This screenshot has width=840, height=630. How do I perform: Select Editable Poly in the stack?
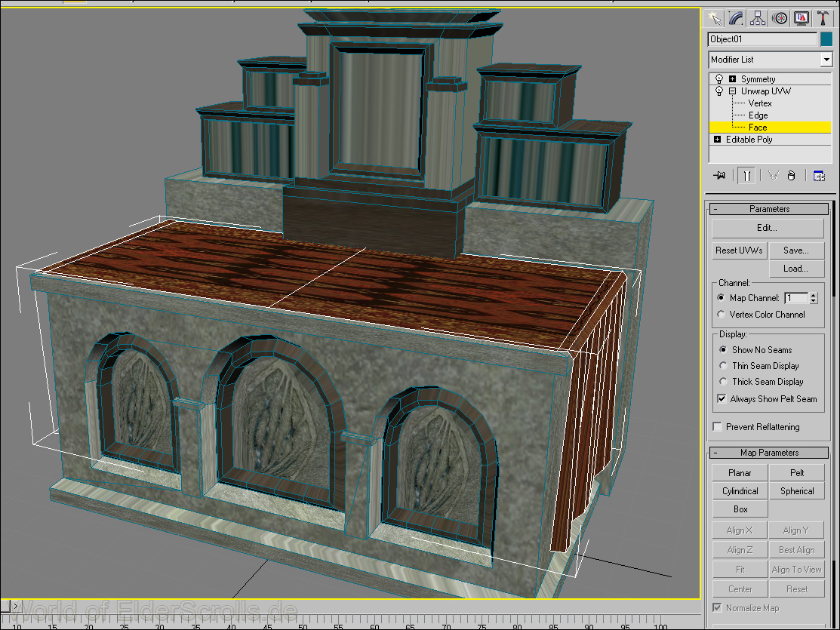tap(749, 140)
